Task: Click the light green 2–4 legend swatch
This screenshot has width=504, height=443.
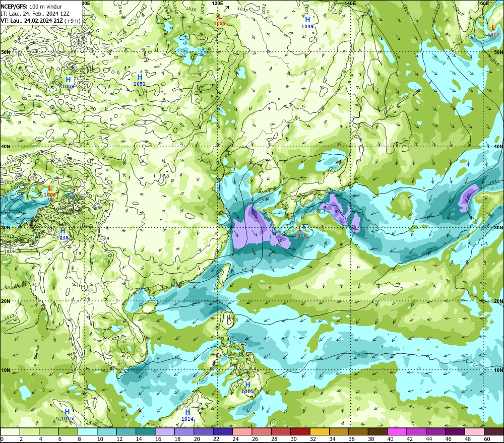Action: click(29, 431)
